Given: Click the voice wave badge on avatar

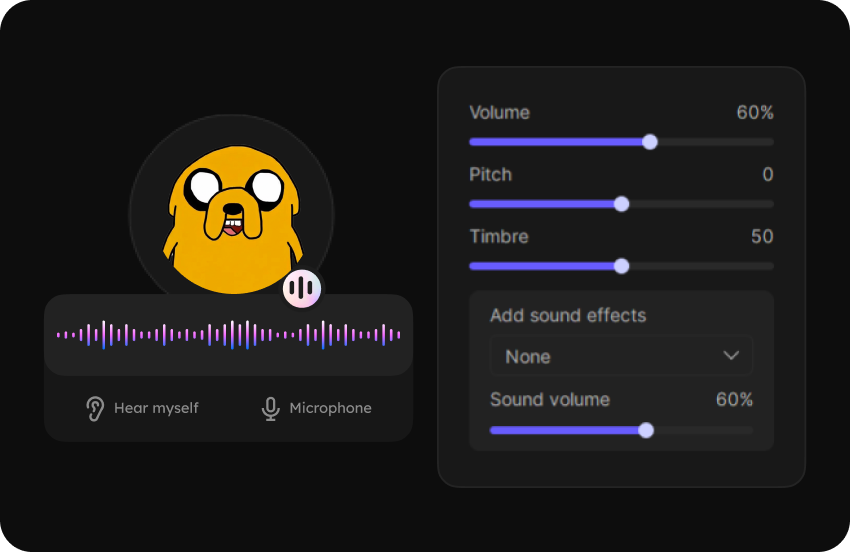Looking at the screenshot, I should coord(301,288).
